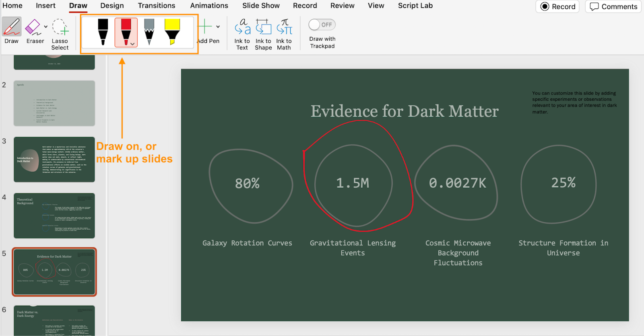Open the Animations tab
Screen dimensions: 644x336
click(x=209, y=6)
